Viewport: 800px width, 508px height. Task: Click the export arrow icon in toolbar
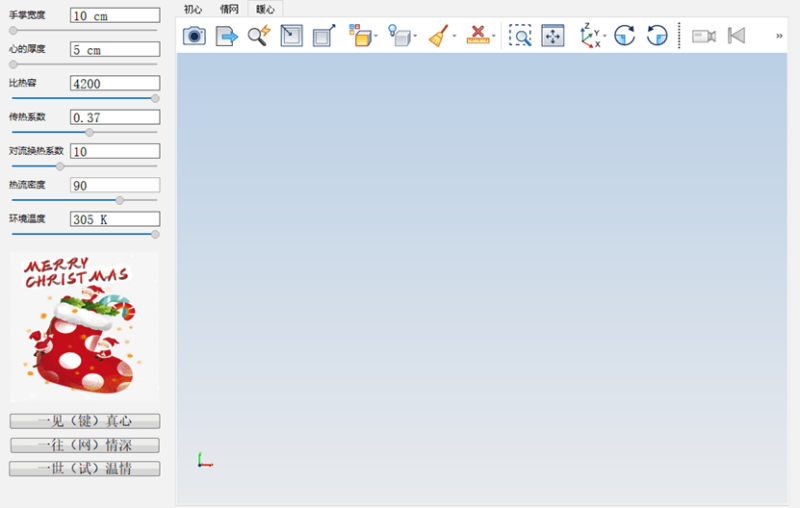227,36
